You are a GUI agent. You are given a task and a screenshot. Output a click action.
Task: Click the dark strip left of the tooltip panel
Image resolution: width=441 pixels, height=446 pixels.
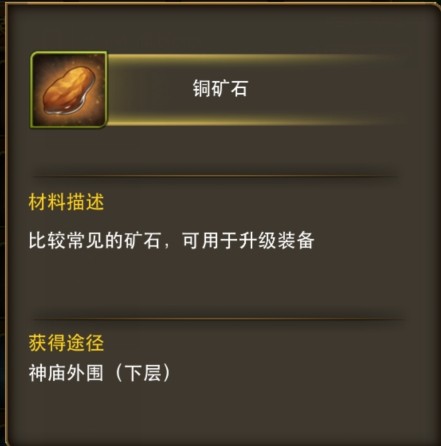point(3,223)
